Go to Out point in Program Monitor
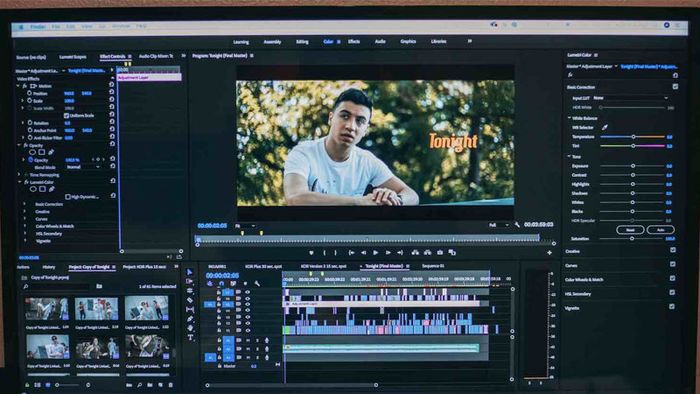 click(400, 253)
